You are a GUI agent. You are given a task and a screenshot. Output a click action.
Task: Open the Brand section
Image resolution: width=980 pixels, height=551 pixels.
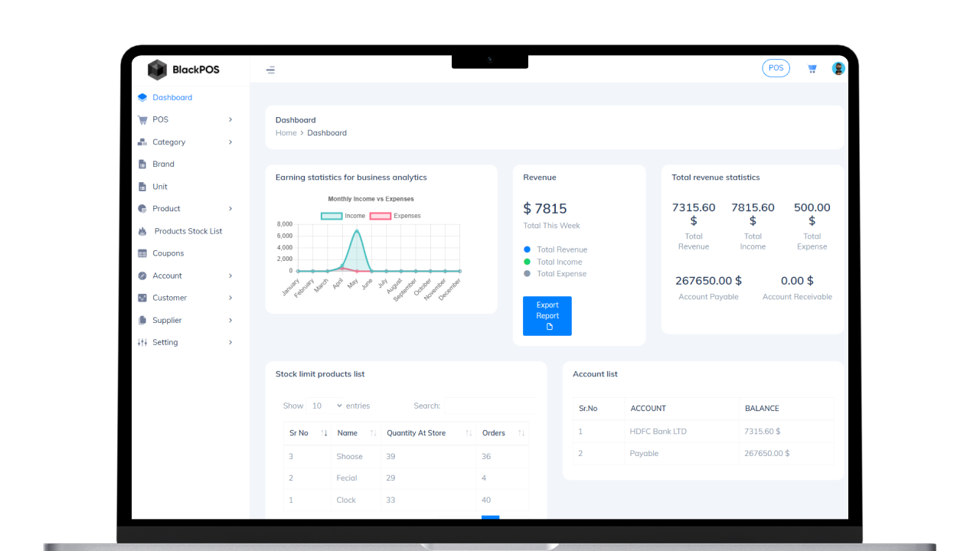165,164
